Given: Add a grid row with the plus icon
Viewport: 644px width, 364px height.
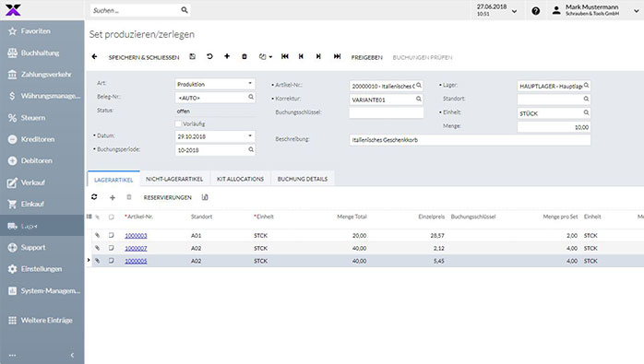Looking at the screenshot, I should coord(113,198).
